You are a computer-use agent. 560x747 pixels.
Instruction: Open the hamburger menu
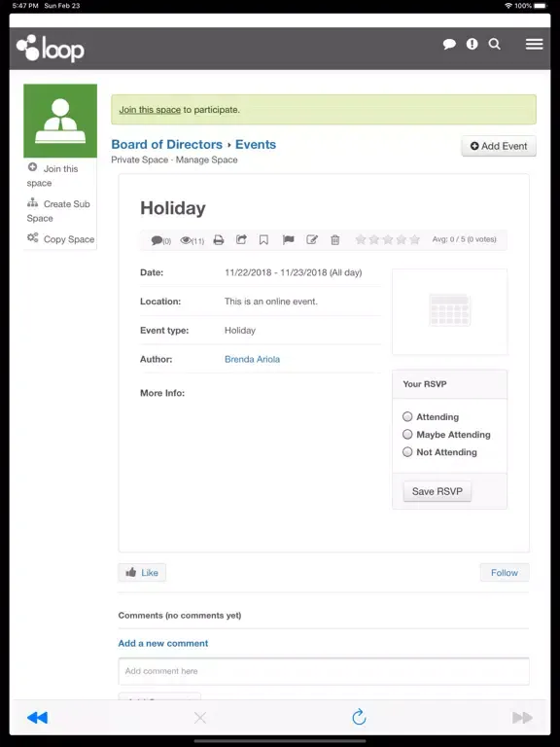[x=535, y=45]
